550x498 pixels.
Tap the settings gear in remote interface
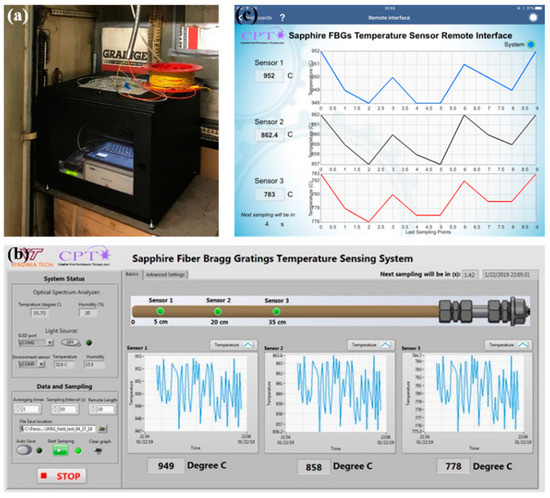533,18
